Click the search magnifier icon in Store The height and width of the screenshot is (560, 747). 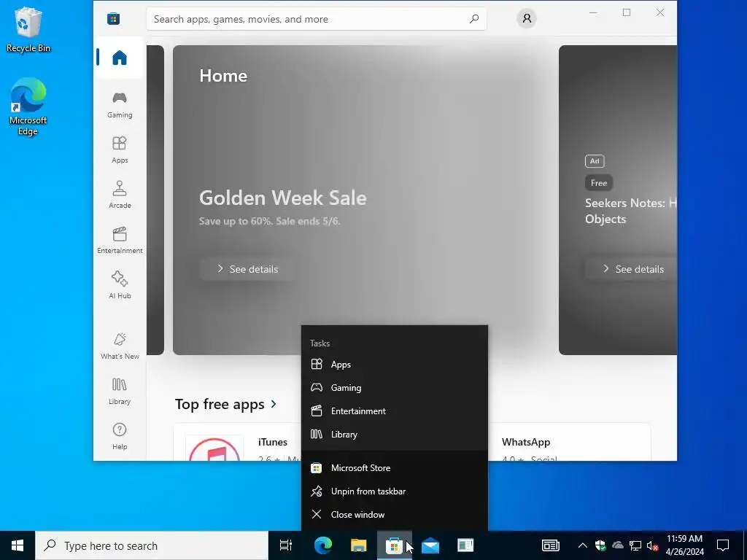[x=473, y=19]
